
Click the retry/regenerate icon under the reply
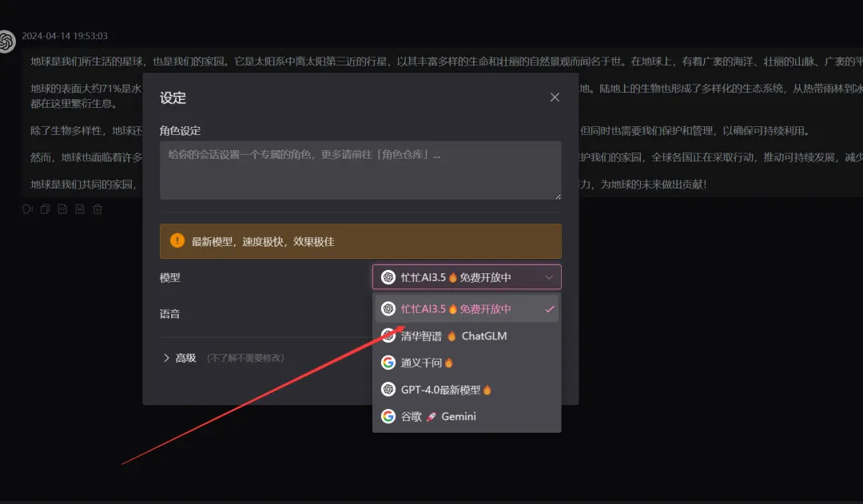coord(62,208)
